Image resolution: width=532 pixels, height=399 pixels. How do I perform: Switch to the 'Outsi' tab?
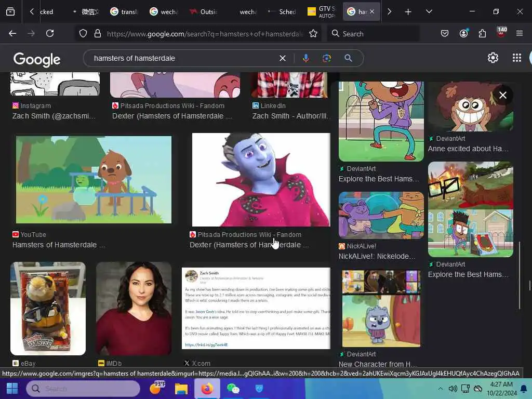pyautogui.click(x=203, y=12)
